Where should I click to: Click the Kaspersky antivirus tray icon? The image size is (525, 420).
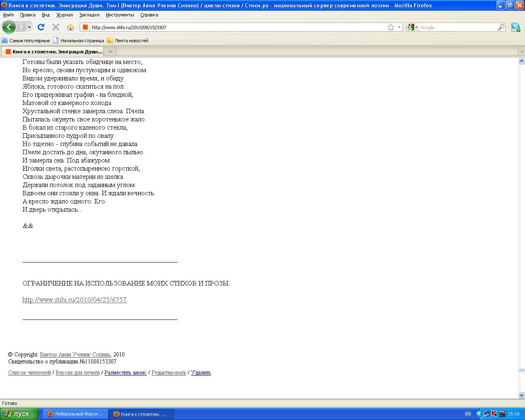tap(495, 414)
